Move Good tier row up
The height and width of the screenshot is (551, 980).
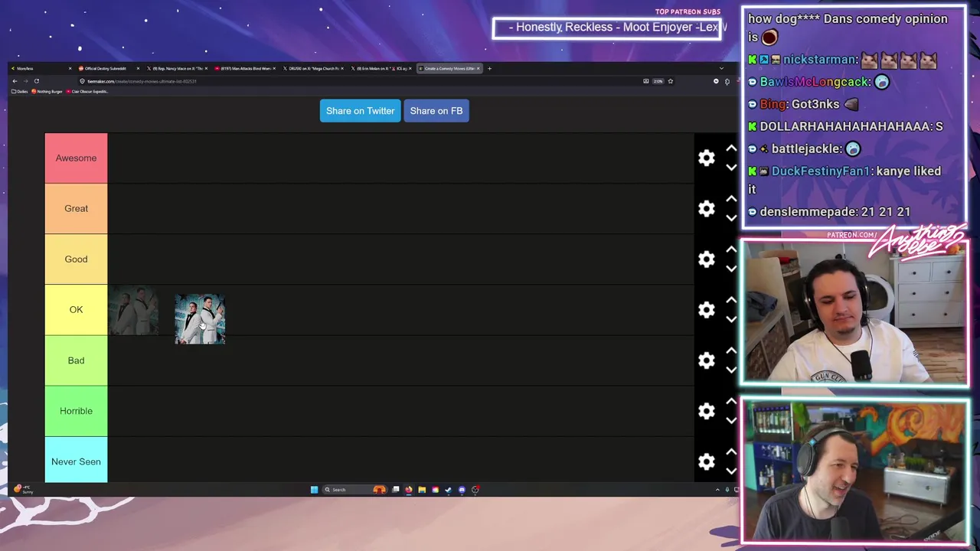731,249
